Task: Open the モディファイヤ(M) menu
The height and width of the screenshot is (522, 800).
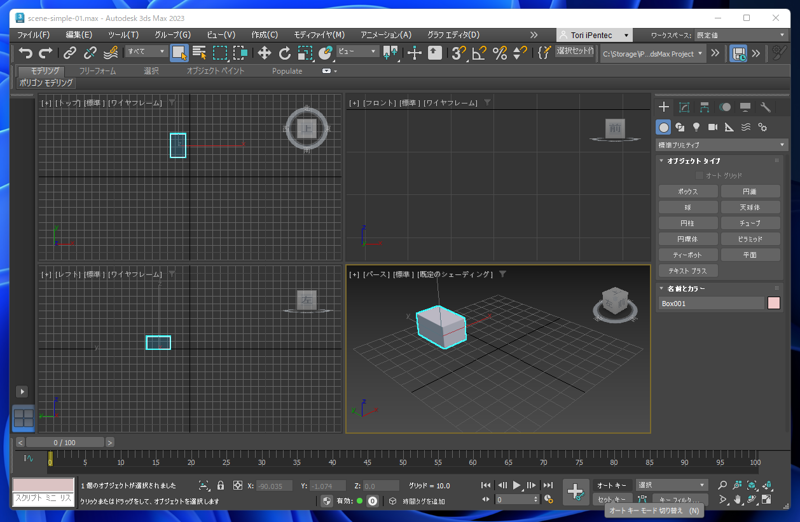Action: point(319,34)
